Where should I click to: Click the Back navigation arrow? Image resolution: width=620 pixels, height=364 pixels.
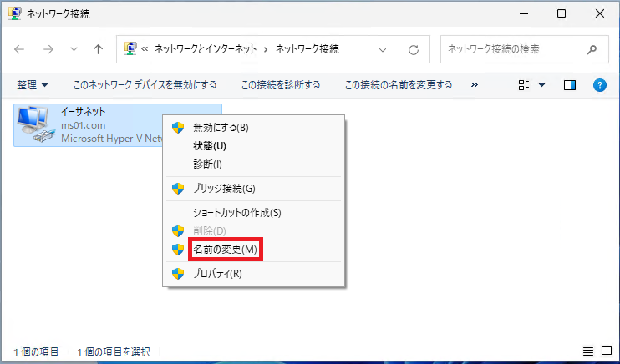coord(19,49)
